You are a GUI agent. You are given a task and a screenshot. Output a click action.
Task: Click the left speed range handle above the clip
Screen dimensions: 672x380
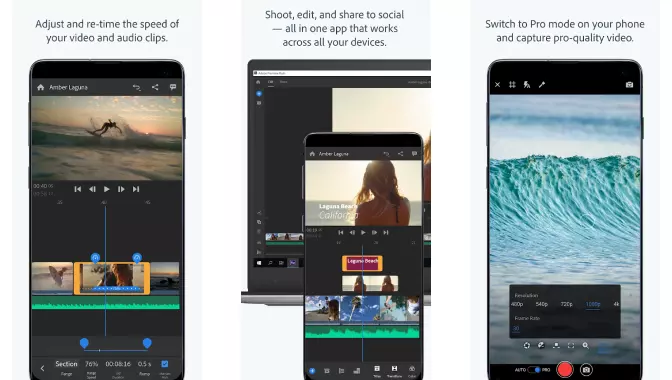click(x=95, y=257)
